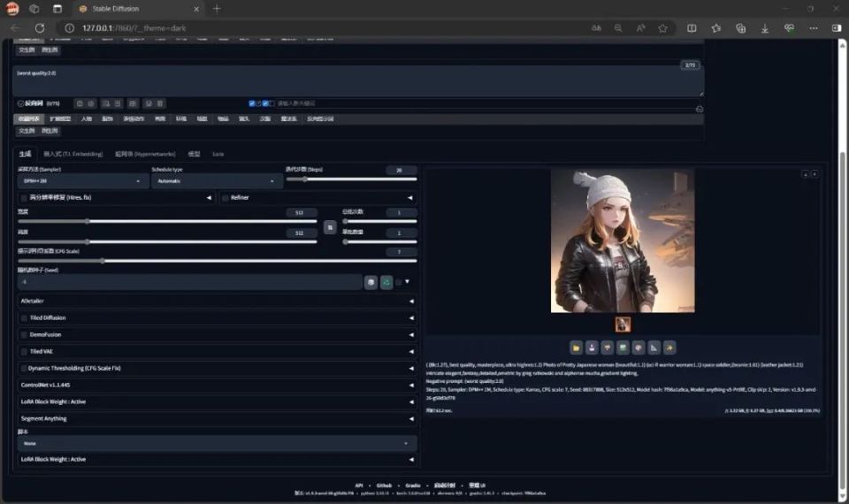Image resolution: width=849 pixels, height=504 pixels.
Task: Send image to extras with ruler icon
Action: pos(654,347)
